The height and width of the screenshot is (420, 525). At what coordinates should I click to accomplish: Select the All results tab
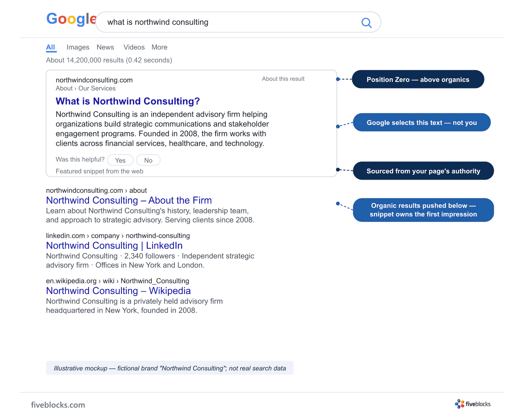coord(51,47)
